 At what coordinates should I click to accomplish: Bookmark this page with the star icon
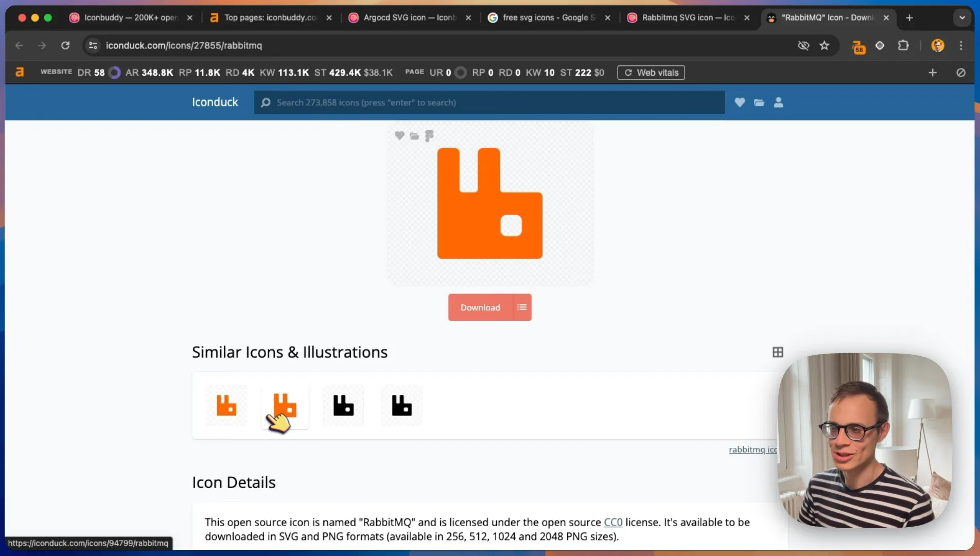pyautogui.click(x=825, y=45)
